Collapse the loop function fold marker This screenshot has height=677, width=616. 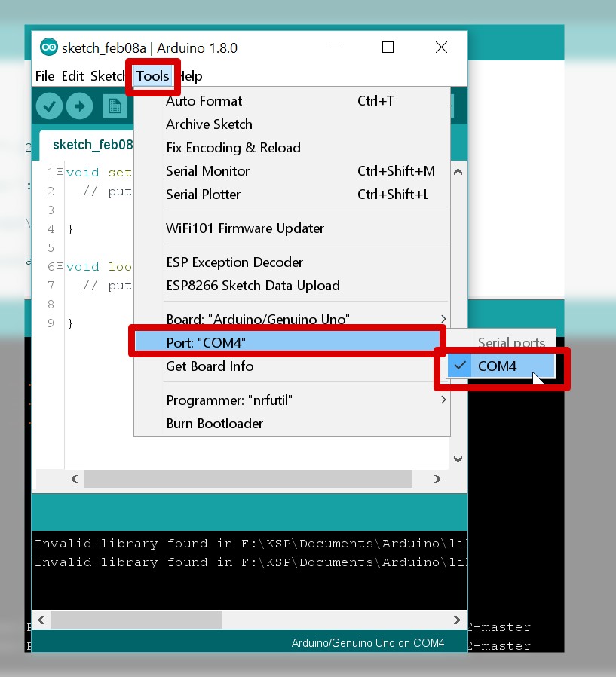pos(60,267)
